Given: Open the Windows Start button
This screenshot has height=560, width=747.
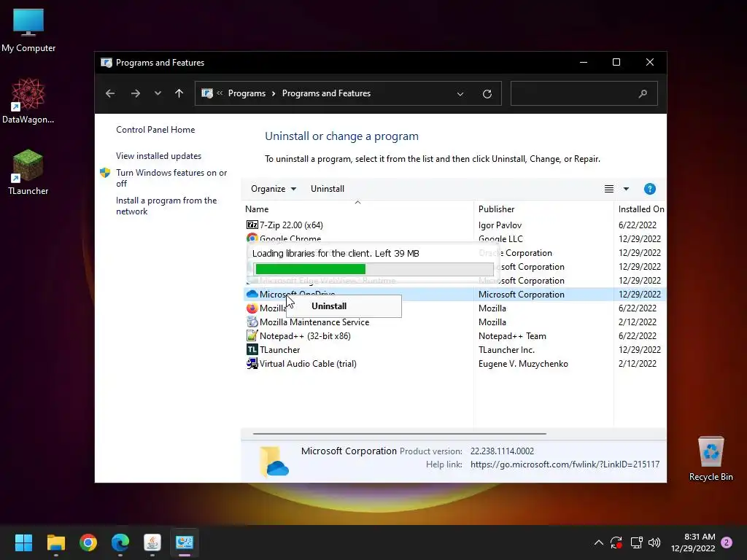Looking at the screenshot, I should (x=23, y=542).
